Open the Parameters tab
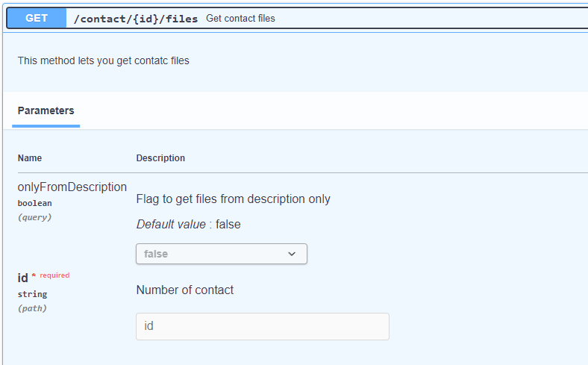Image resolution: width=588 pixels, height=365 pixels. pyautogui.click(x=46, y=110)
